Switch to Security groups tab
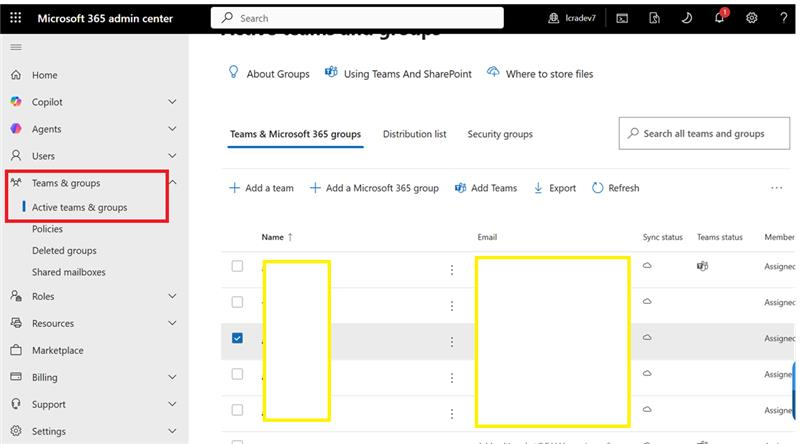Viewport: 800px width, 444px height. (x=500, y=134)
